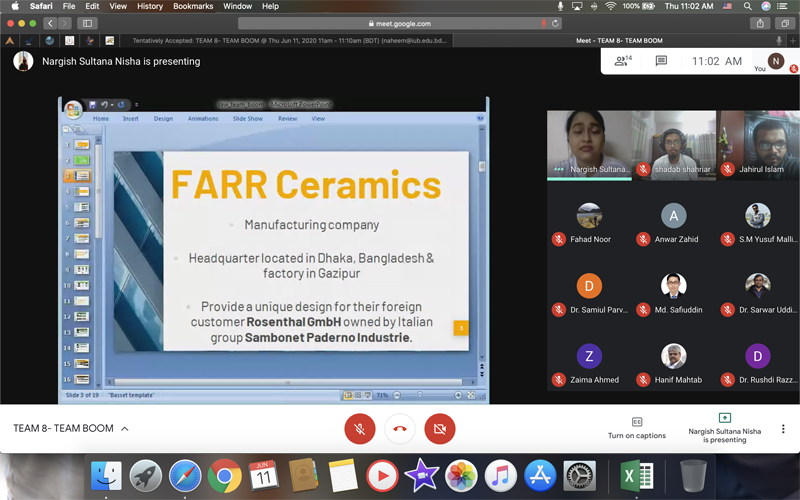This screenshot has height=500, width=800.
Task: Open new tab with plus button
Action: pos(793,41)
